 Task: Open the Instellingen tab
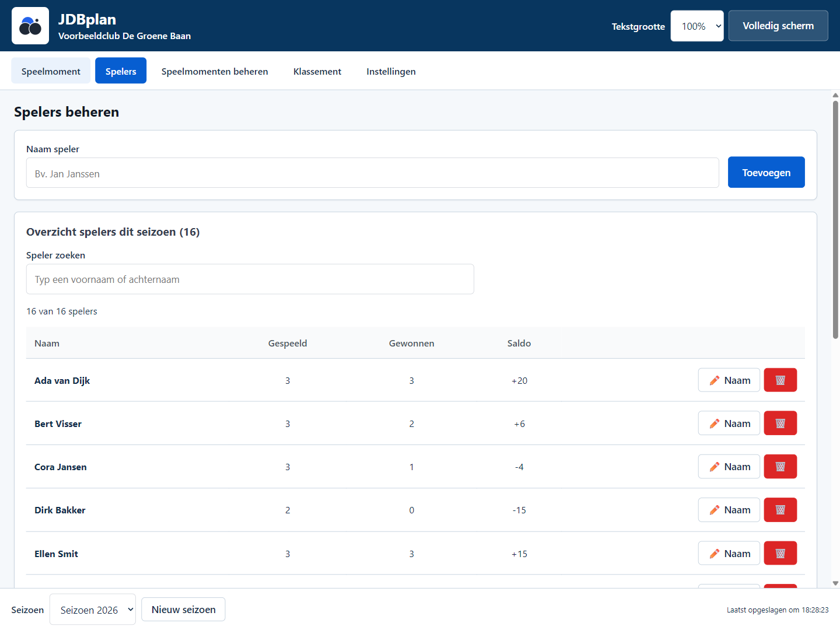point(391,71)
